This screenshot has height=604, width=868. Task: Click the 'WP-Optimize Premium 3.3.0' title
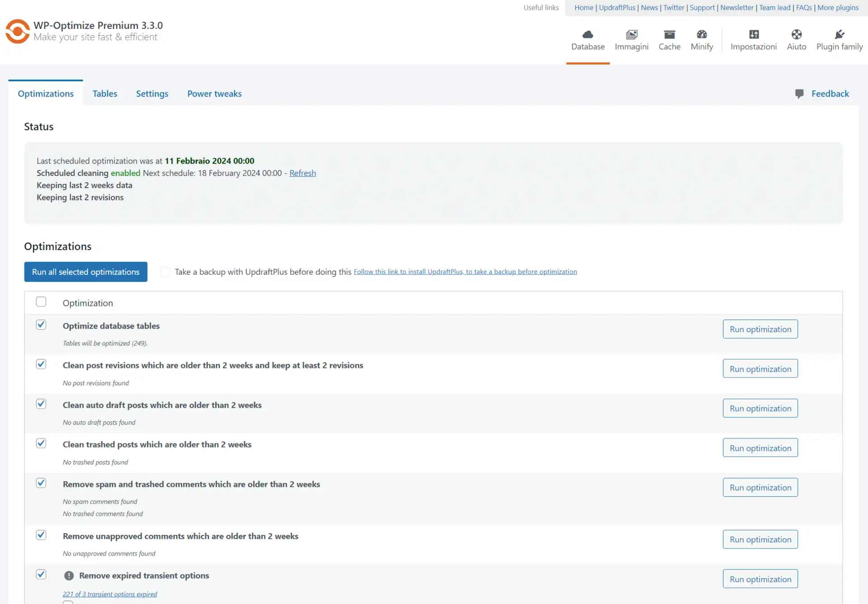tap(98, 25)
